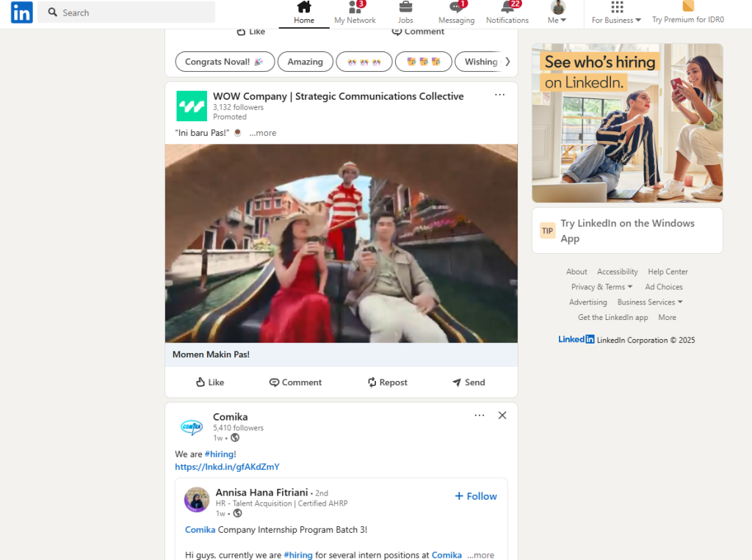Dismiss the Comika post
752x560 pixels.
(502, 415)
